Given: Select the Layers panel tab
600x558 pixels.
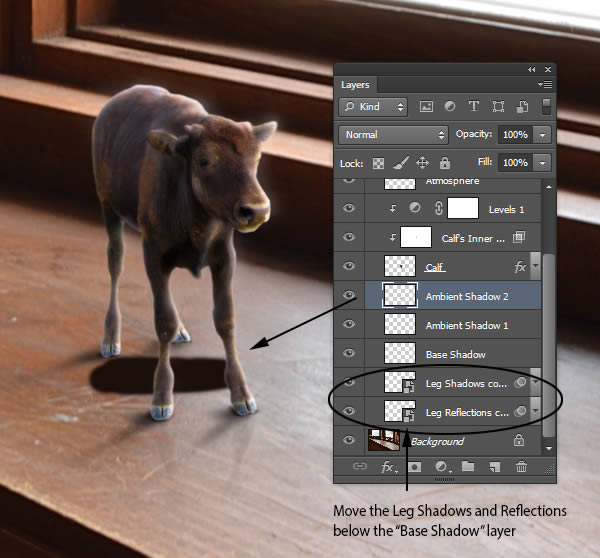Looking at the screenshot, I should pyautogui.click(x=355, y=85).
